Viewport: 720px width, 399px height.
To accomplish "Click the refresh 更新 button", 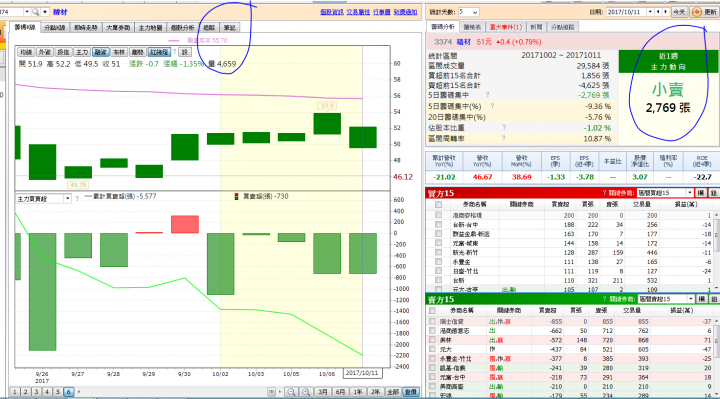I will pos(704,12).
